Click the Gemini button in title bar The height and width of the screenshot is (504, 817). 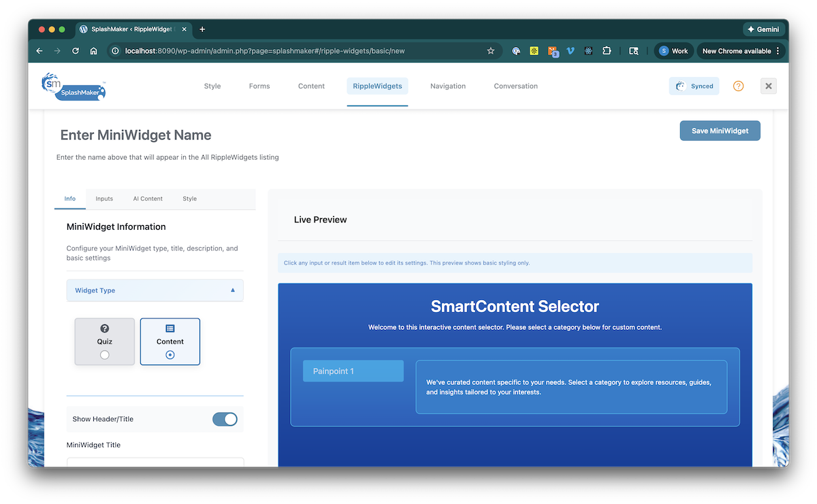tap(764, 29)
